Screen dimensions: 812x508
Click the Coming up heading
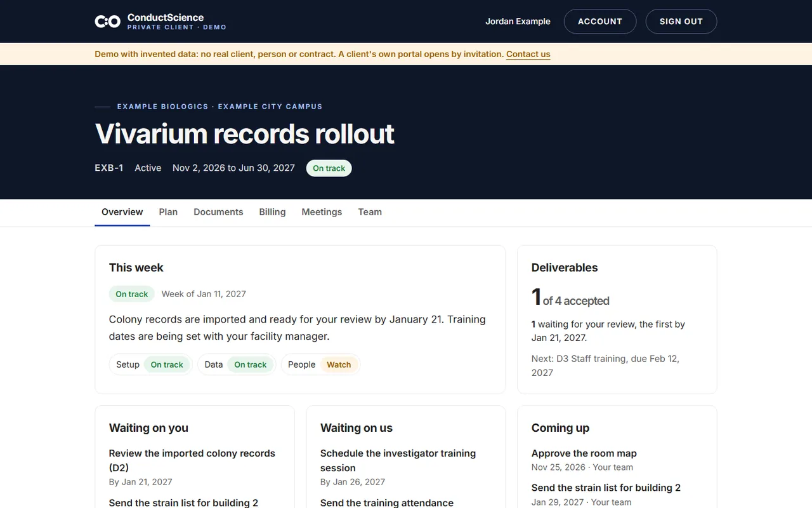[x=560, y=428]
